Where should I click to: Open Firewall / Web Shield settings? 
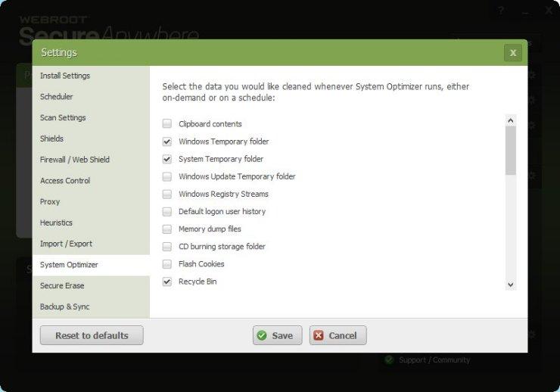click(91, 160)
